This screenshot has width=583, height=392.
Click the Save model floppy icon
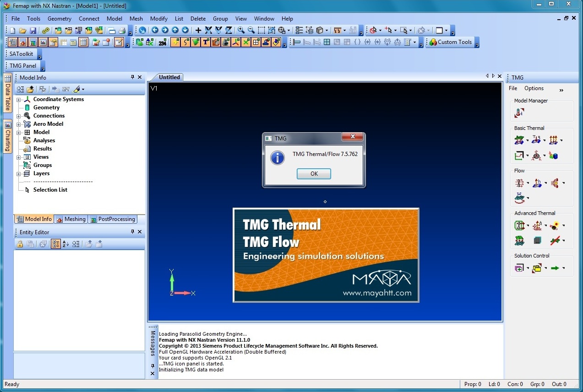pyautogui.click(x=33, y=31)
